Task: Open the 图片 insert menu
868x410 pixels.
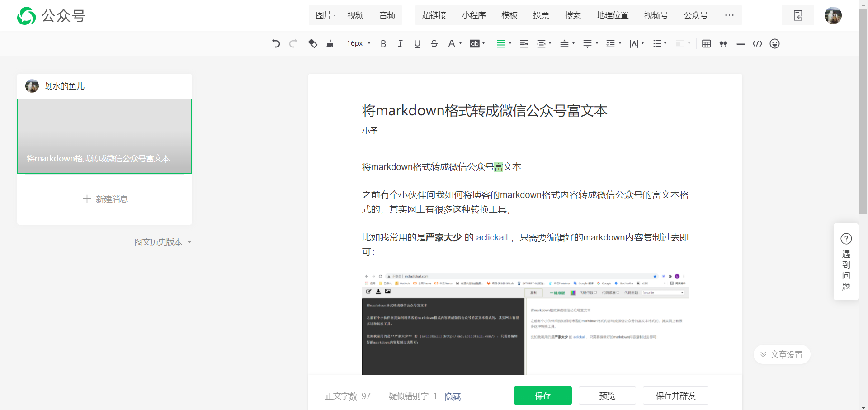Action: (x=325, y=15)
